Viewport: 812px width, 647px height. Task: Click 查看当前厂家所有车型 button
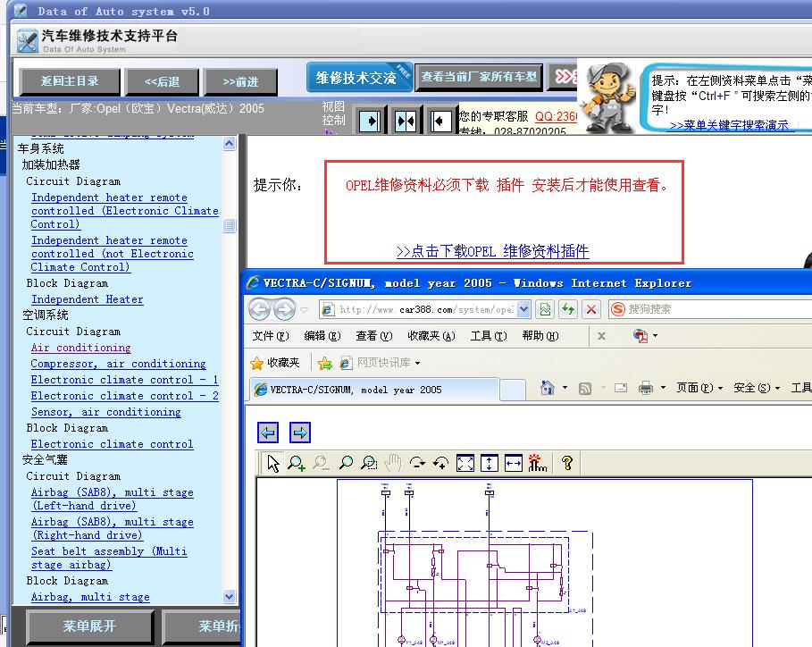479,77
